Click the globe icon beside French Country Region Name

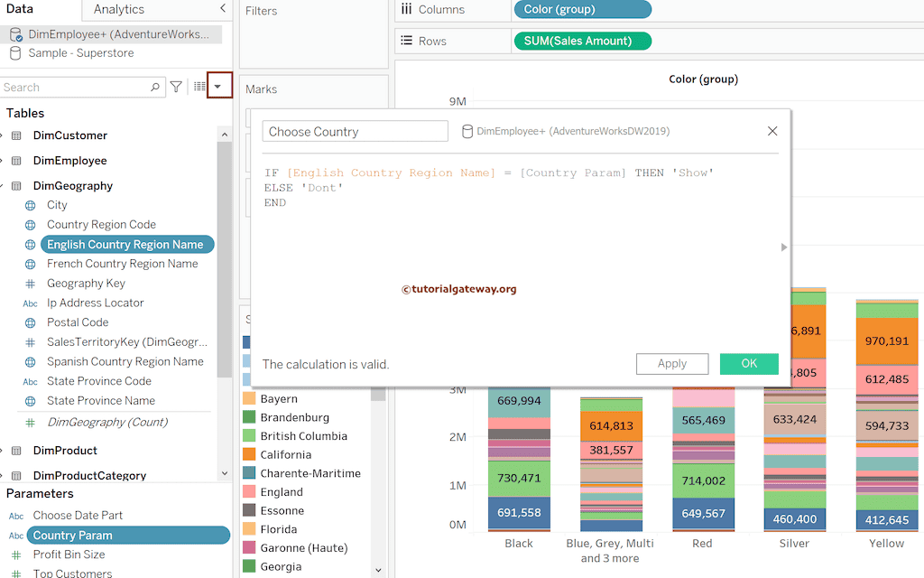tap(30, 265)
